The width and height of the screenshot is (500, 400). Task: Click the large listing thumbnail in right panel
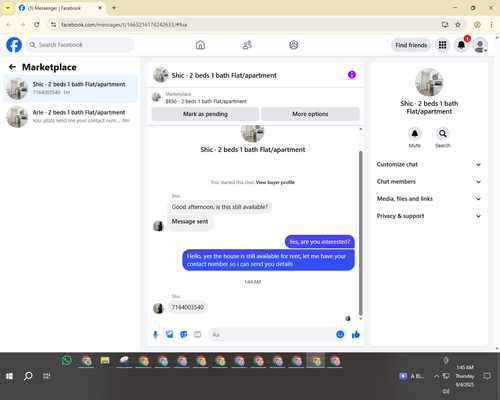click(429, 82)
